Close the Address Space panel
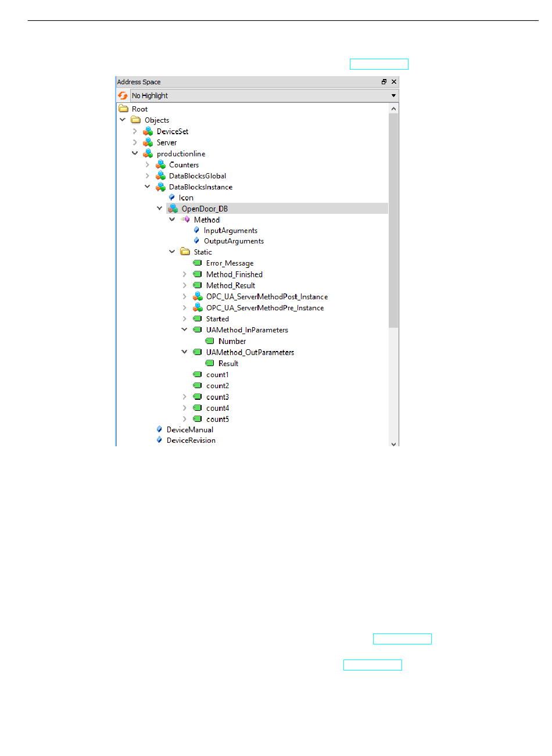Screen dimensions: 552x756 (394, 82)
